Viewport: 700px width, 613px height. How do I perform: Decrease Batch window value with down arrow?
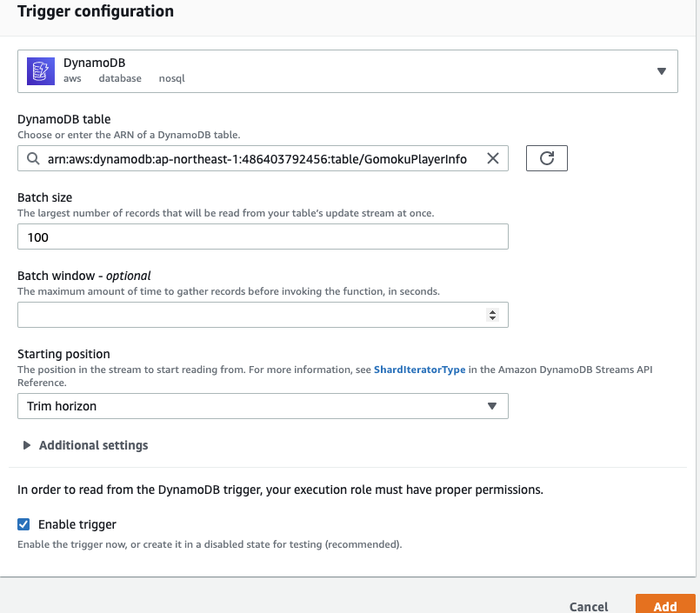(492, 318)
